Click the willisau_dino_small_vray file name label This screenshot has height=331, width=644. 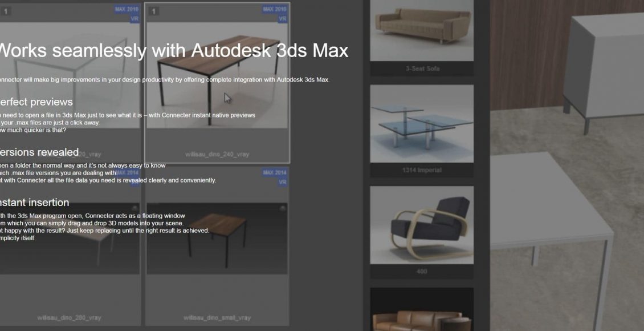217,318
